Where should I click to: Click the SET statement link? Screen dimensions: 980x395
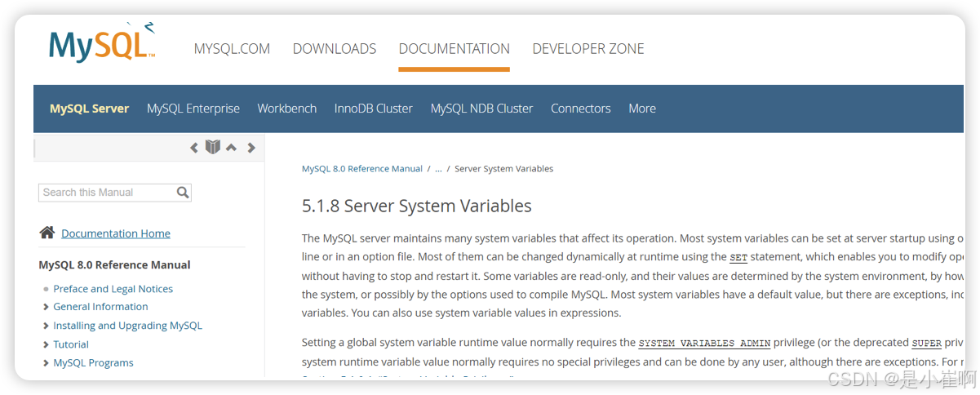[738, 258]
